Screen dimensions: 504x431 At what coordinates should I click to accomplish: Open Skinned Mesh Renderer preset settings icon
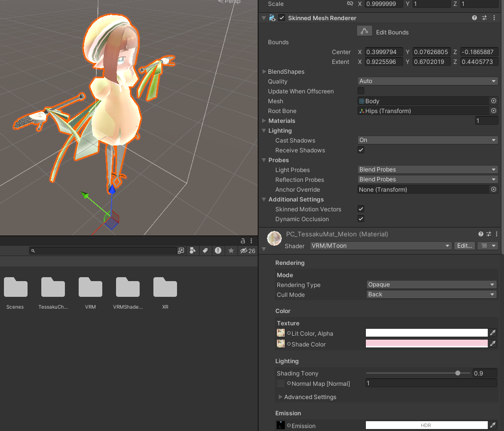coord(484,18)
